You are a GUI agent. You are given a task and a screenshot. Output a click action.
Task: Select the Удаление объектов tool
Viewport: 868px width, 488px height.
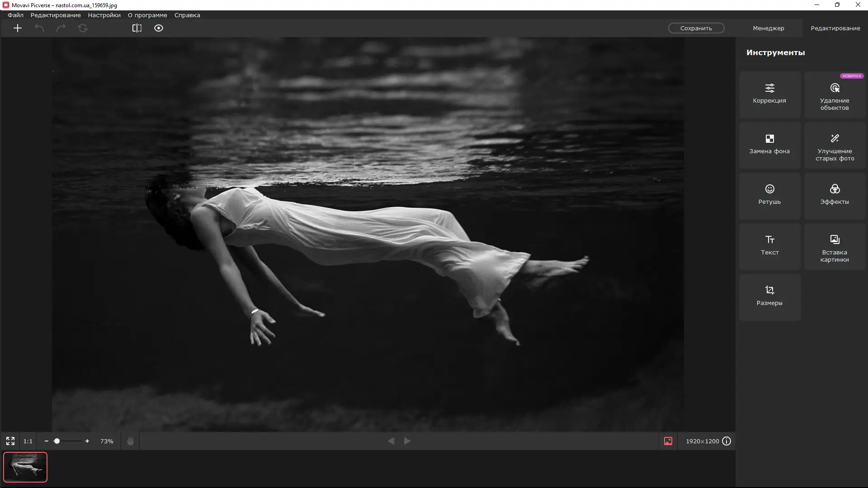click(x=835, y=96)
